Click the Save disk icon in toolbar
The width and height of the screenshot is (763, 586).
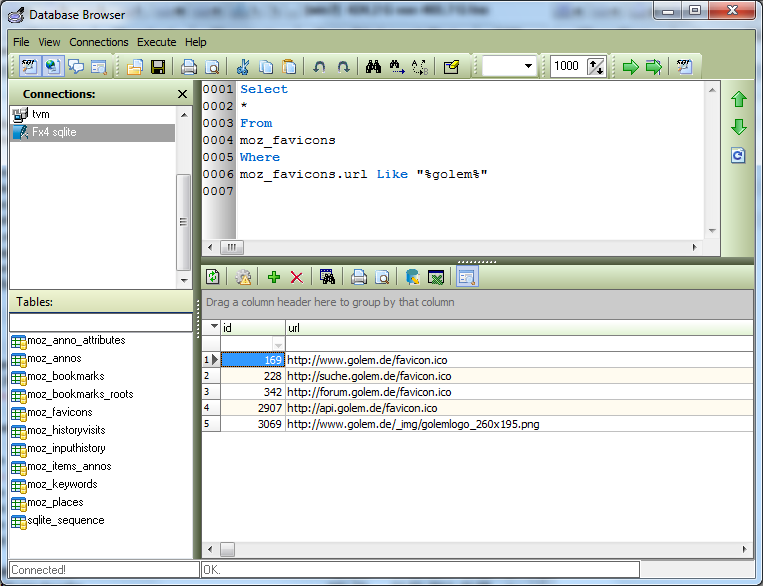[x=158, y=67]
